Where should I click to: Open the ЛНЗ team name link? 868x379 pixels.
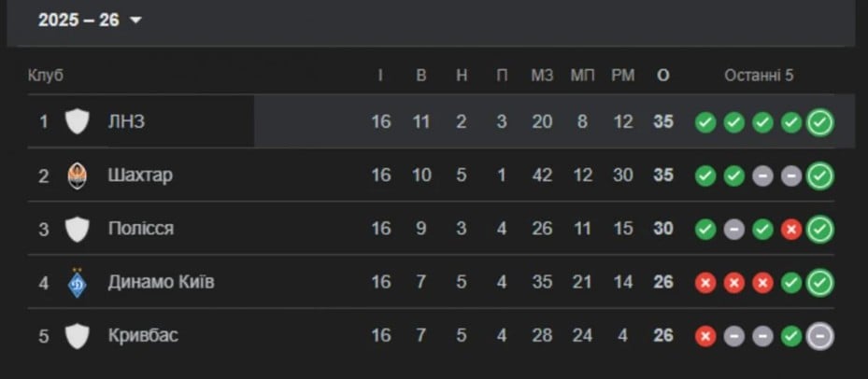(x=126, y=121)
